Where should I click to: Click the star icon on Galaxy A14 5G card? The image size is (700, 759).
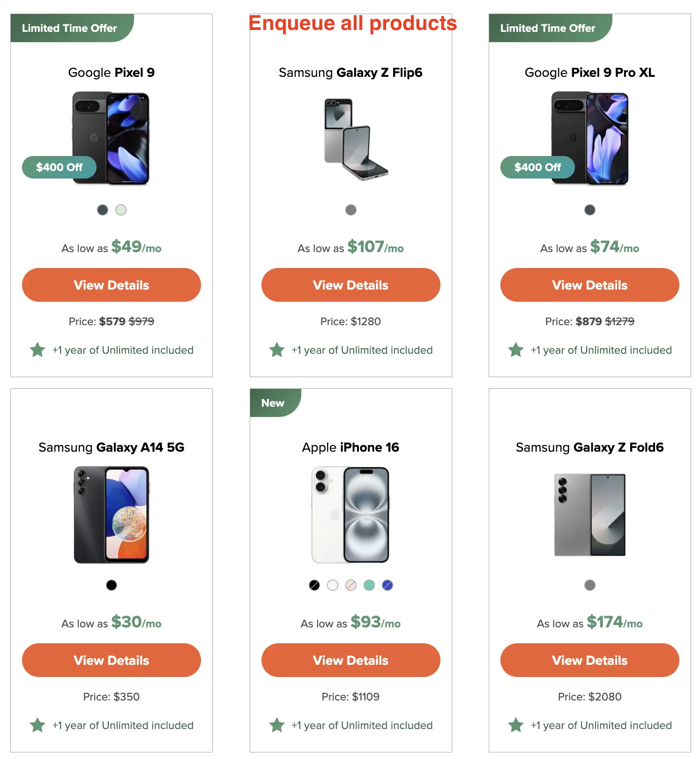[37, 725]
